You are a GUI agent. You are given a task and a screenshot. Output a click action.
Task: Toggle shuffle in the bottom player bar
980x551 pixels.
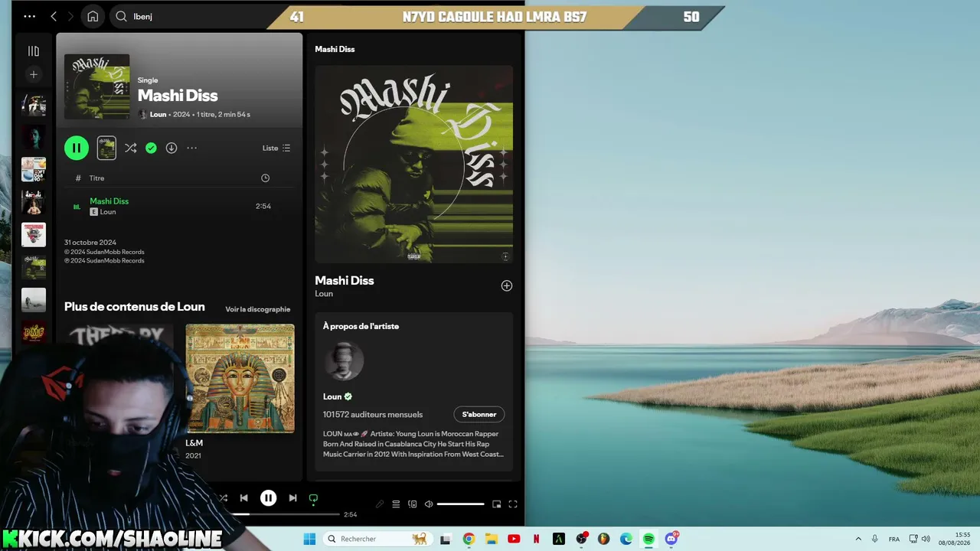[224, 498]
